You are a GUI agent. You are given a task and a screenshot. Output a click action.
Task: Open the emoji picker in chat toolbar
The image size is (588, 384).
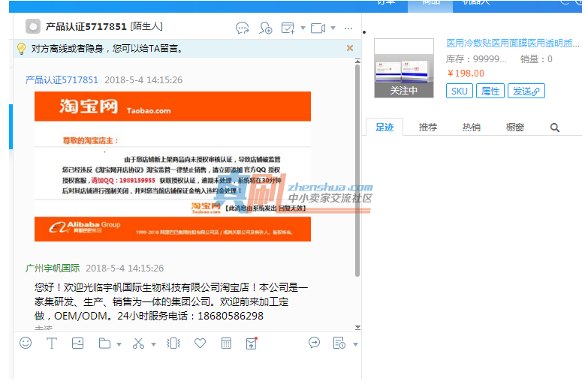[x=26, y=343]
